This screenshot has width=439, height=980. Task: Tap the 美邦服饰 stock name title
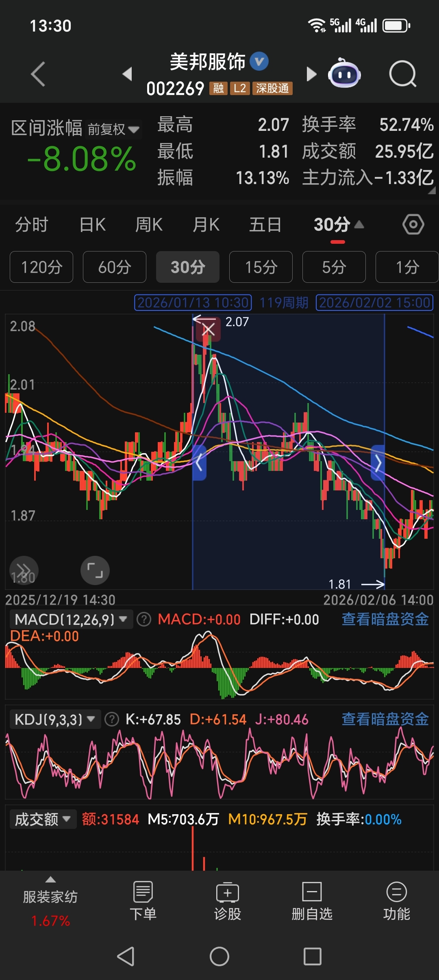coord(207,62)
